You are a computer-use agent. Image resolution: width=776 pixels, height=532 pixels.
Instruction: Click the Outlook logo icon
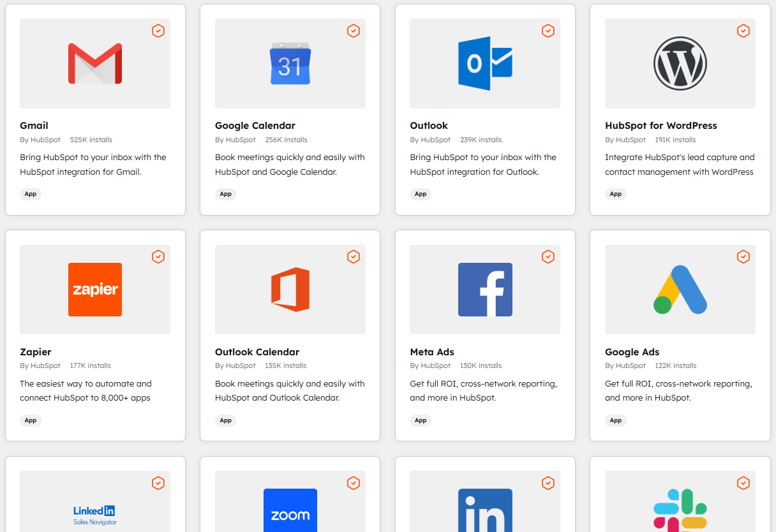point(485,64)
